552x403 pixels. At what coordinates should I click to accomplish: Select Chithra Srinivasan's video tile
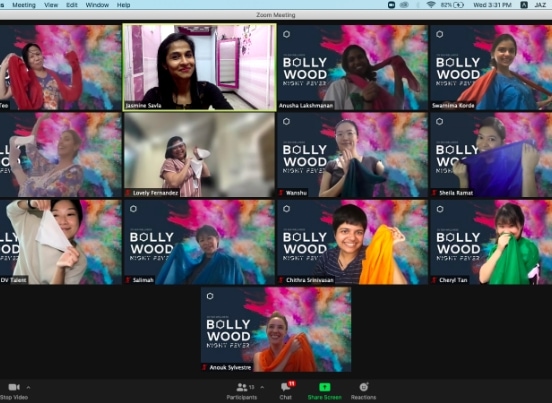[353, 242]
